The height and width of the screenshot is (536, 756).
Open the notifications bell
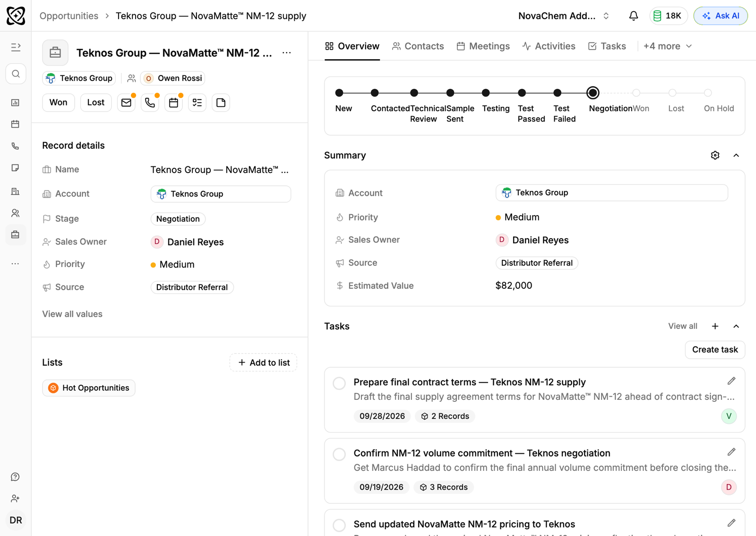click(634, 16)
